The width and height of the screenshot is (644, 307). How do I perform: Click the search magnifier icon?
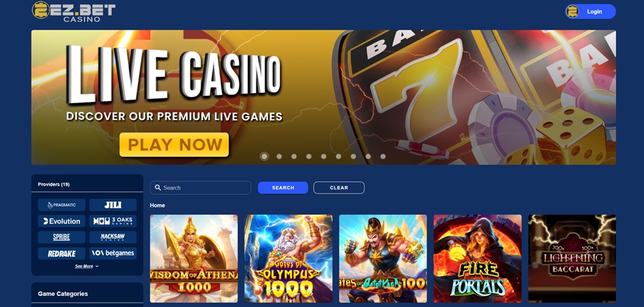(x=158, y=188)
